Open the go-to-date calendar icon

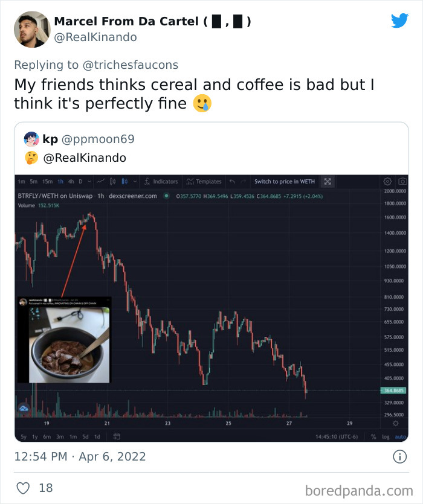click(x=117, y=436)
